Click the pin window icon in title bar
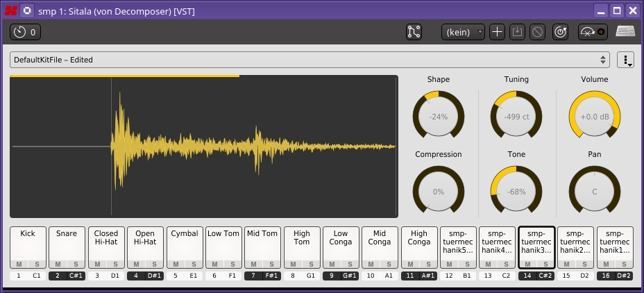644x293 pixels. click(26, 10)
